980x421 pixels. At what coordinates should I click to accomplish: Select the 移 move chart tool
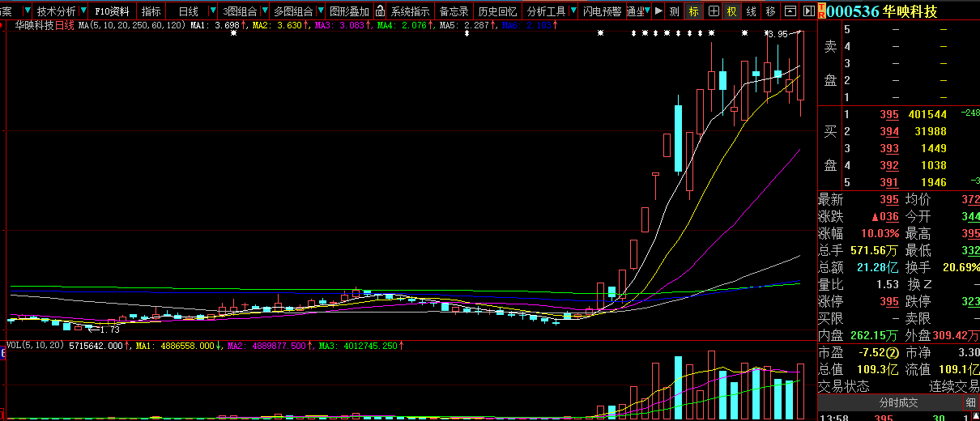click(770, 11)
